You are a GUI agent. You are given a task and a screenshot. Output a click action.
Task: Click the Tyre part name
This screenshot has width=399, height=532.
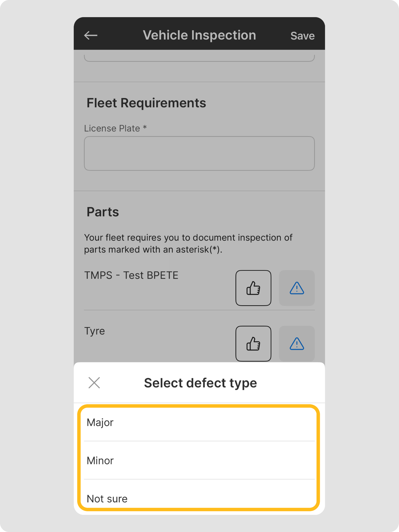tap(94, 331)
